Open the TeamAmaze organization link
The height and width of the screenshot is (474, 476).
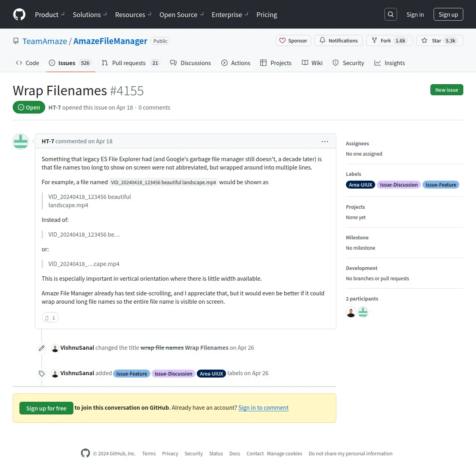[x=45, y=41]
